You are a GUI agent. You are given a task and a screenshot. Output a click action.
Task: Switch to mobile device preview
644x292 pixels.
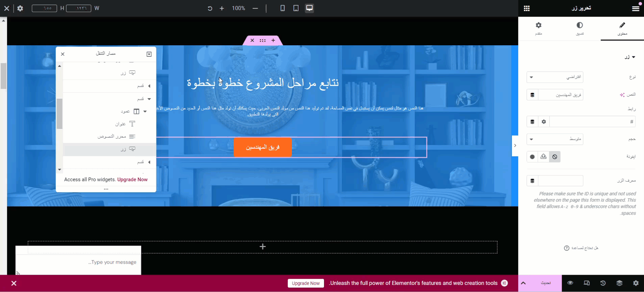(282, 8)
